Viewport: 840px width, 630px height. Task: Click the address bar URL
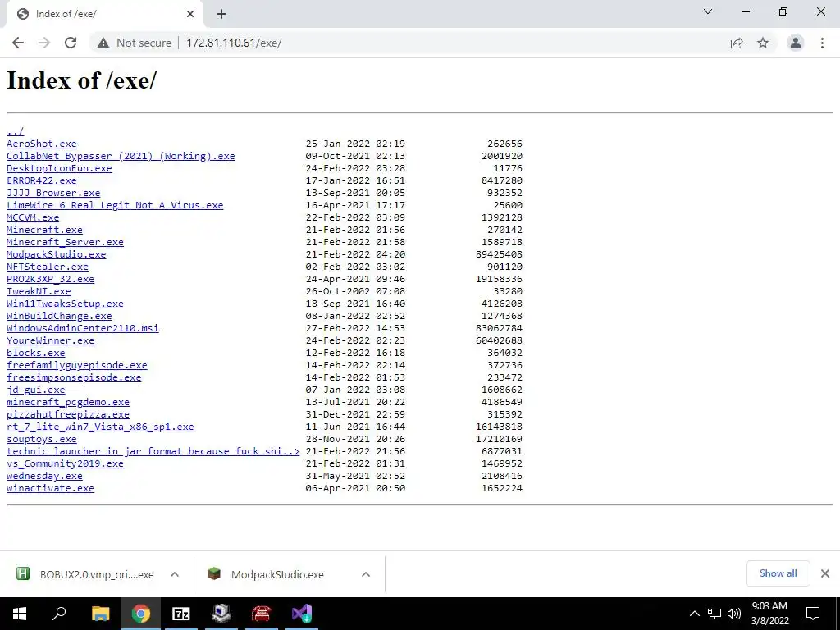click(x=234, y=43)
